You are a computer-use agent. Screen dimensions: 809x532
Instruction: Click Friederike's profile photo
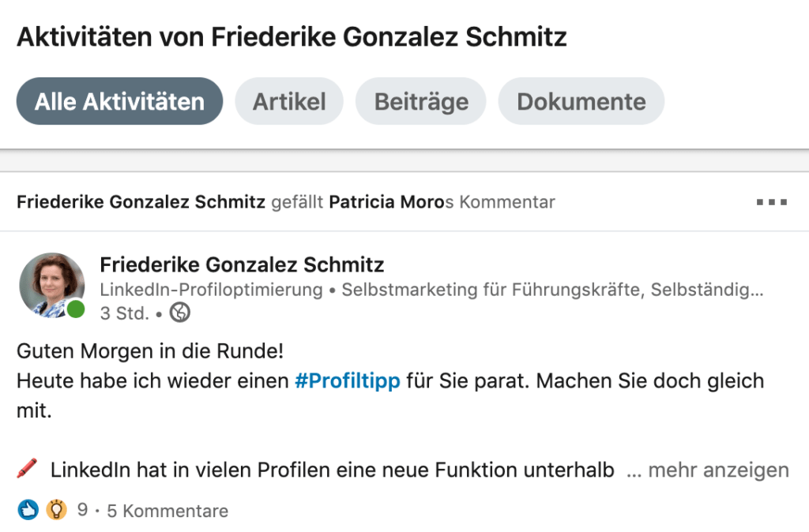tap(52, 285)
